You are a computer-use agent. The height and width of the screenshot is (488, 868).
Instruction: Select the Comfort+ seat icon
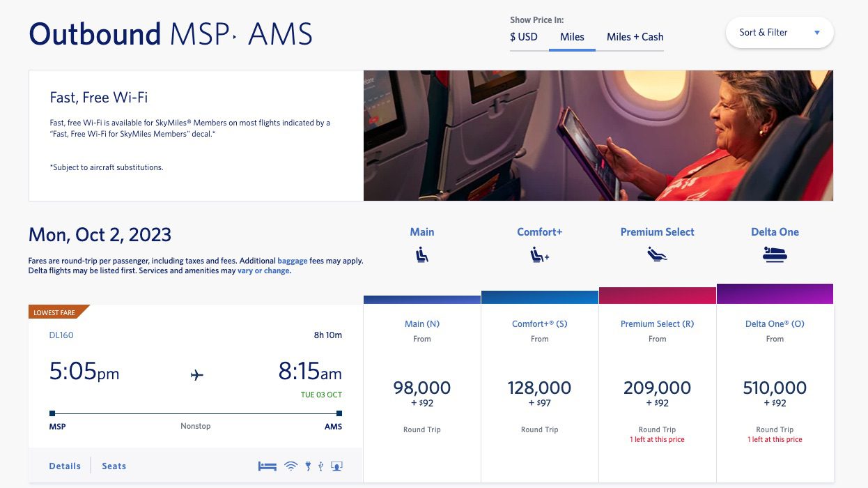pyautogui.click(x=539, y=256)
